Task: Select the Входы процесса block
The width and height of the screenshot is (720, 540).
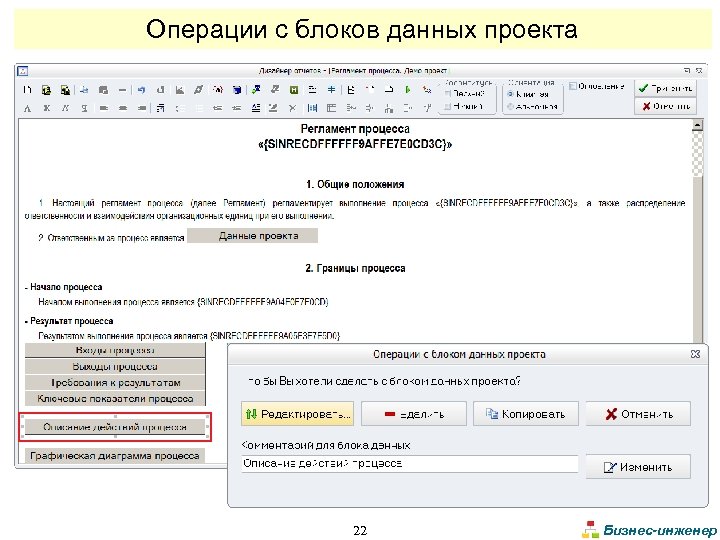Action: tap(115, 350)
